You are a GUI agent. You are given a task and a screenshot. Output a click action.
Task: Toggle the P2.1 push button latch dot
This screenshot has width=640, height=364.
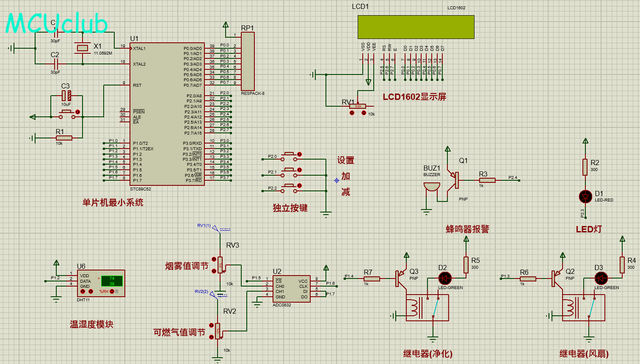click(x=299, y=170)
